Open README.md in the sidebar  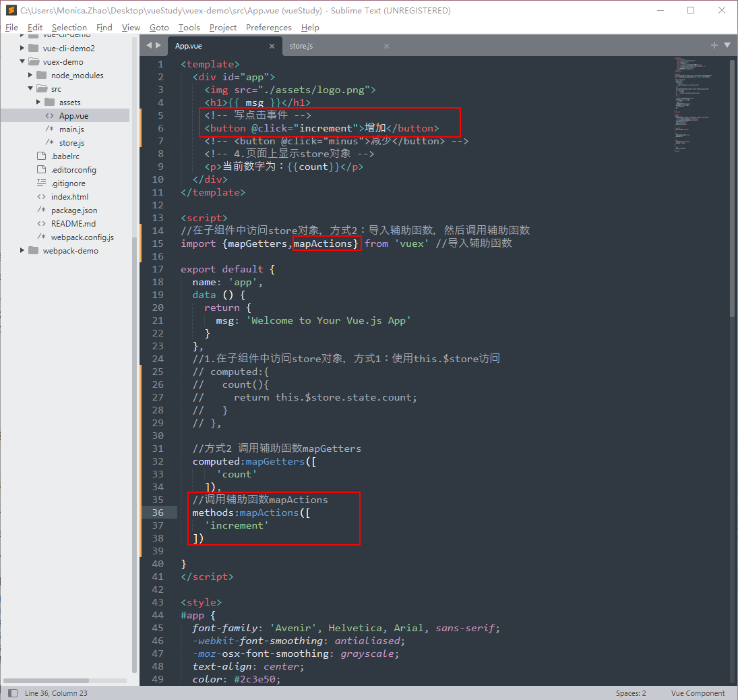pos(73,224)
